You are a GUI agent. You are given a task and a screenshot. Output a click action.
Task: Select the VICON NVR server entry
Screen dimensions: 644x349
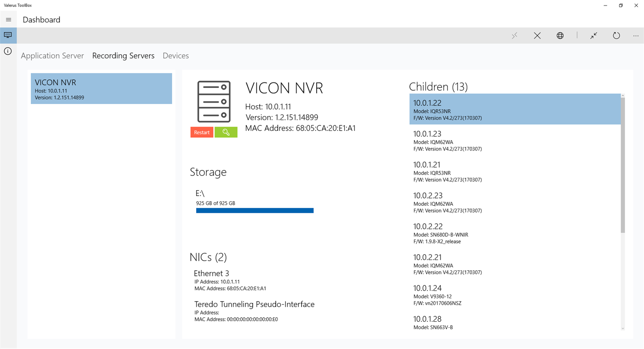[101, 88]
